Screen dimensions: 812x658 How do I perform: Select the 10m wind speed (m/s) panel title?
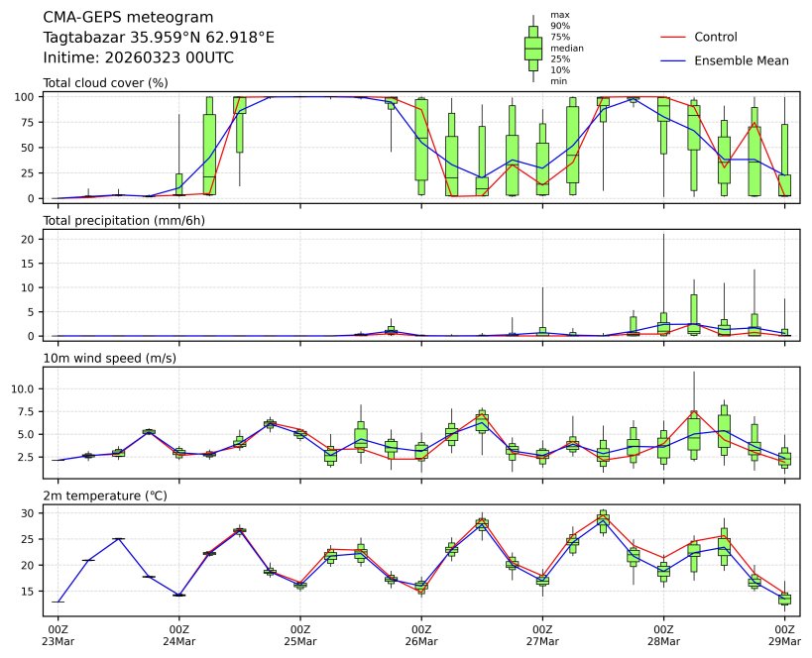coord(109,358)
